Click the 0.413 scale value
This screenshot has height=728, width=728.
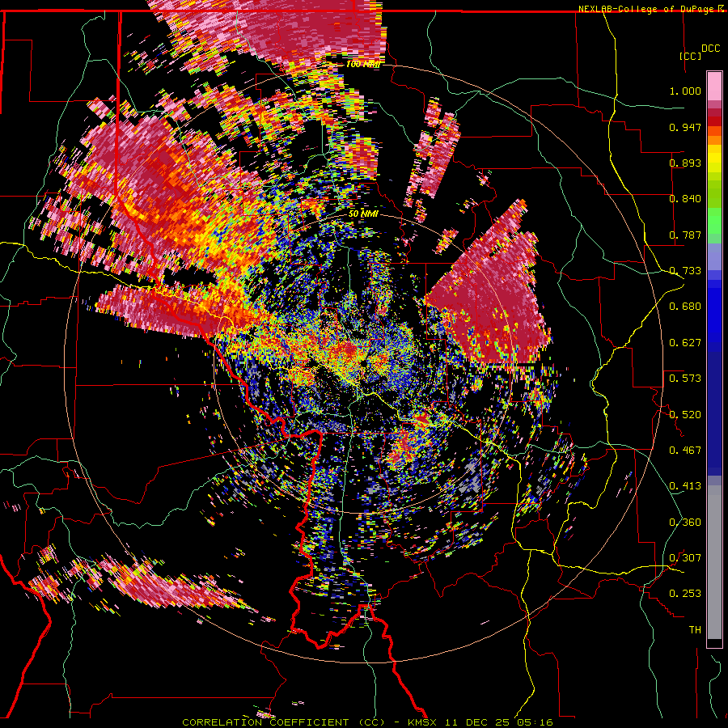[685, 486]
